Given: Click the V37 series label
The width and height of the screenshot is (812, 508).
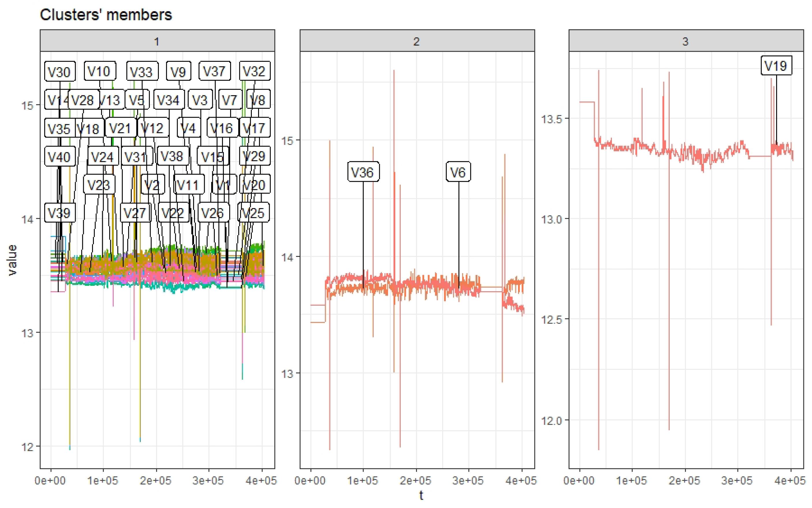Looking at the screenshot, I should click(x=214, y=71).
